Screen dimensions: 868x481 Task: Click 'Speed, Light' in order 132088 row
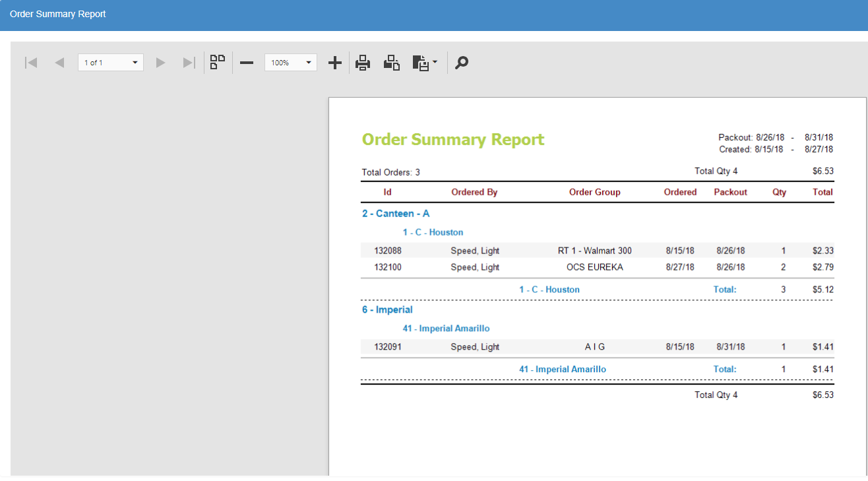coord(475,251)
